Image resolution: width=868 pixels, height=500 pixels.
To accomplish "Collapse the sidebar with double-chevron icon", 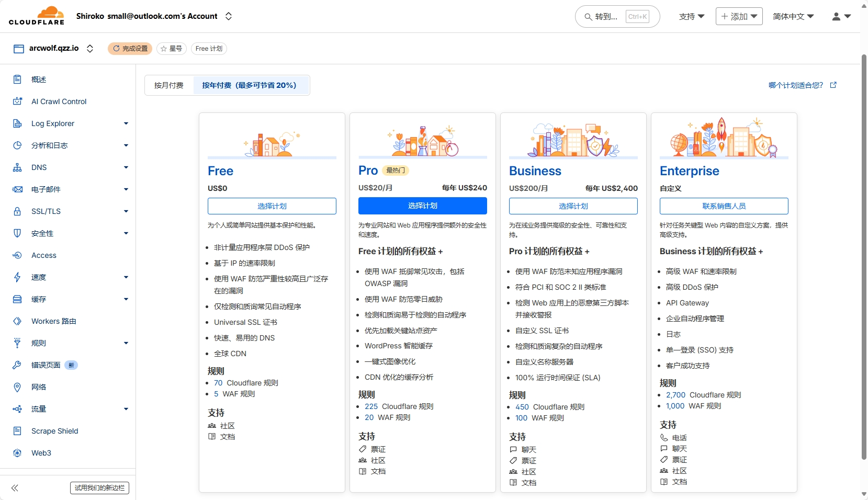I will (x=15, y=488).
